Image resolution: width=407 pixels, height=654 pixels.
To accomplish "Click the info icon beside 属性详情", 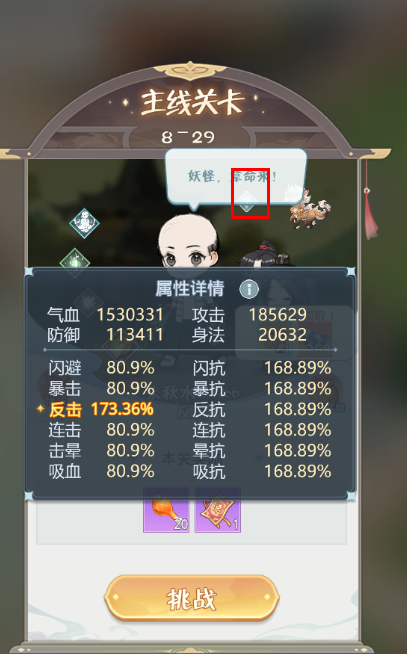I will pyautogui.click(x=249, y=289).
